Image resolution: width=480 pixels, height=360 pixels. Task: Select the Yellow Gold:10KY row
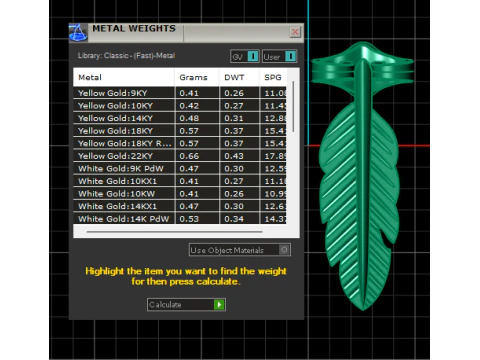coord(180,106)
